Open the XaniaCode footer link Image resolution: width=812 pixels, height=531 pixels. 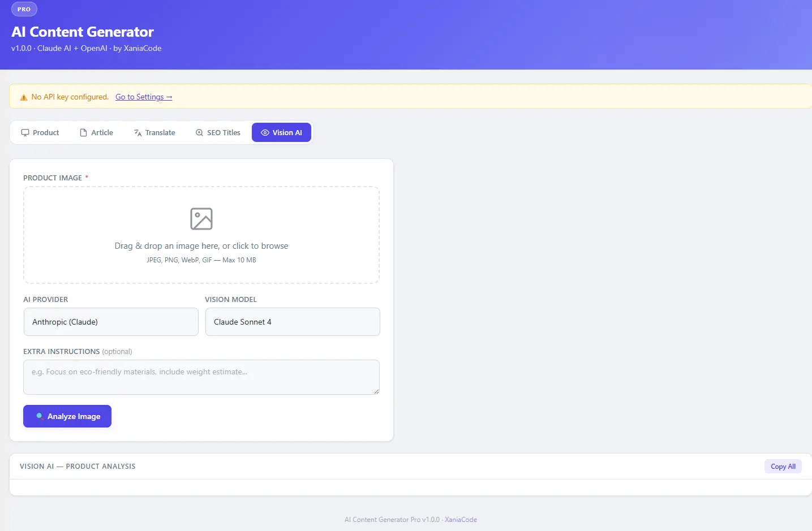coord(461,520)
